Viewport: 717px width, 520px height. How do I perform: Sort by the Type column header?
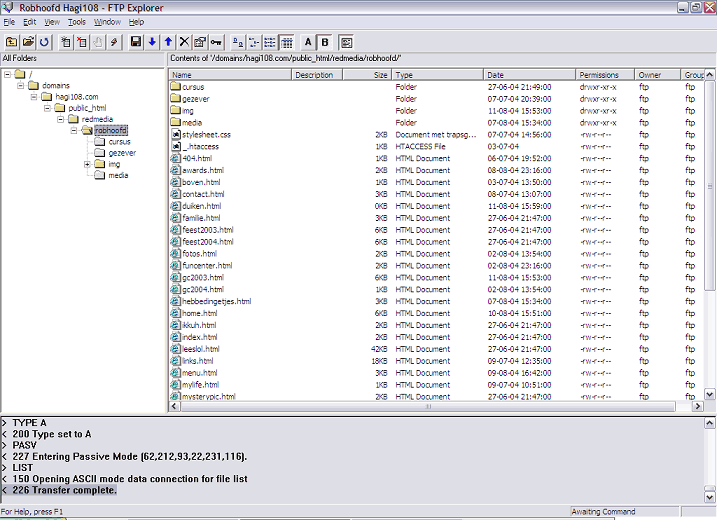click(438, 75)
